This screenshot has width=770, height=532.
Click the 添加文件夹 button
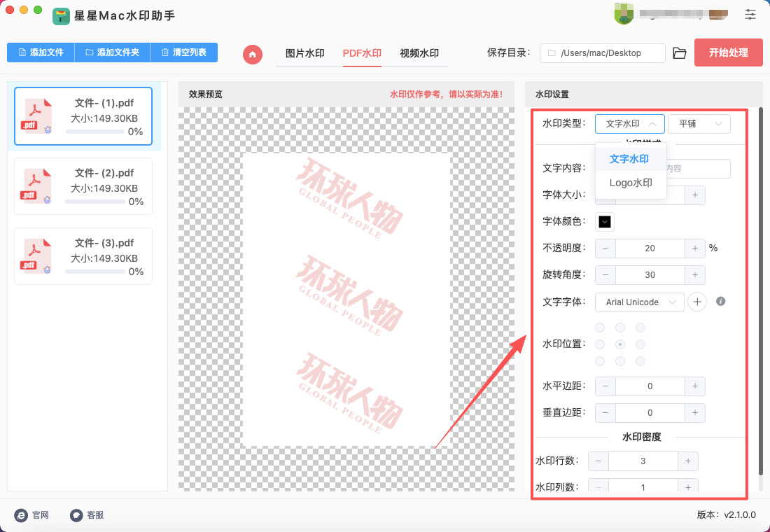[113, 52]
